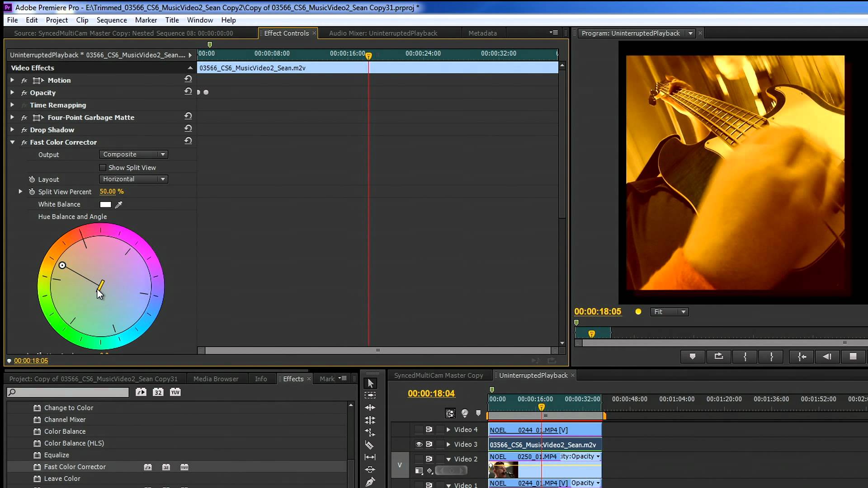Select the Razor tool
This screenshot has height=488, width=868.
click(x=370, y=445)
